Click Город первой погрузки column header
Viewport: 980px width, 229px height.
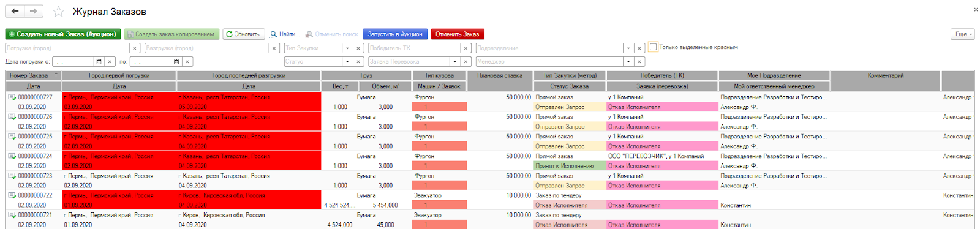coord(119,75)
